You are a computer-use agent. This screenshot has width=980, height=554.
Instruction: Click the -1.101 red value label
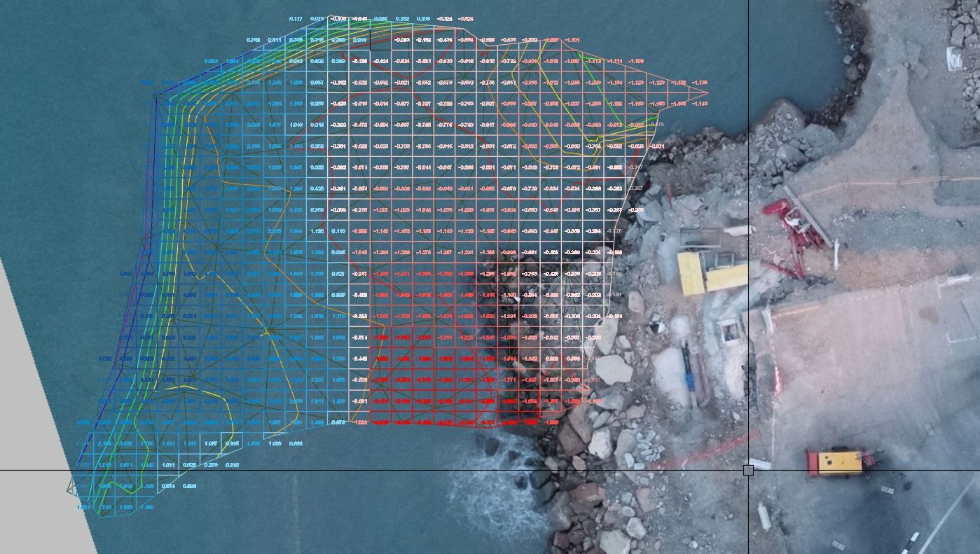pyautogui.click(x=572, y=40)
